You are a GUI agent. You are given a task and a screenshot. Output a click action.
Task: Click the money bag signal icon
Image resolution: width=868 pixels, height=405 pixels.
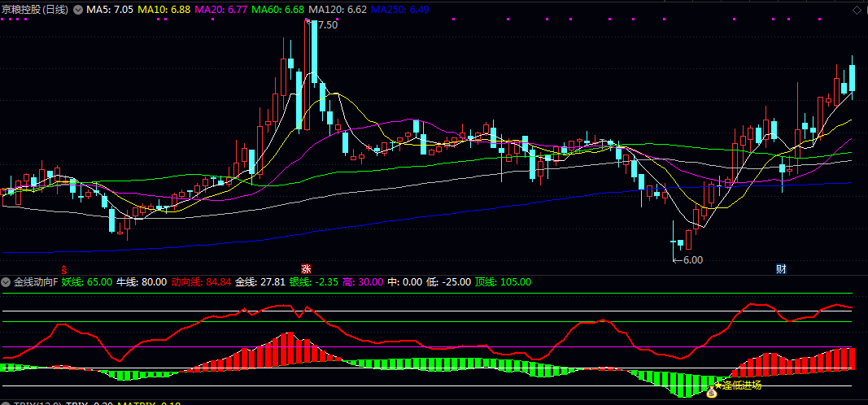[711, 394]
